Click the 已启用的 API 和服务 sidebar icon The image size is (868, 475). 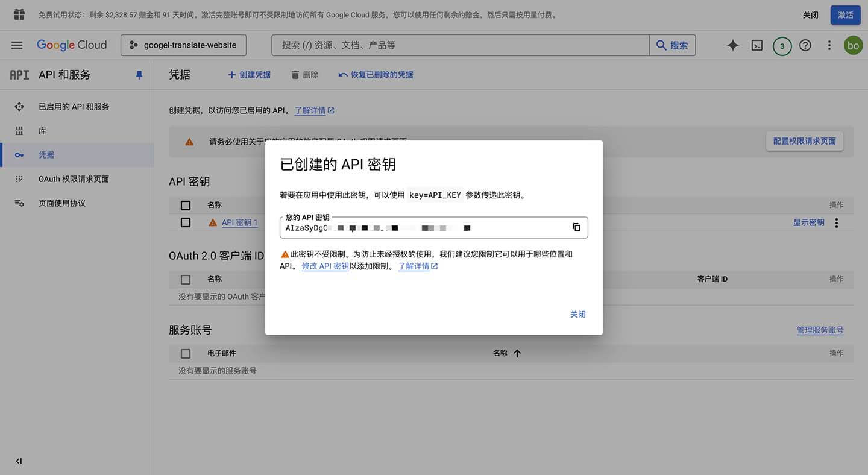click(19, 107)
